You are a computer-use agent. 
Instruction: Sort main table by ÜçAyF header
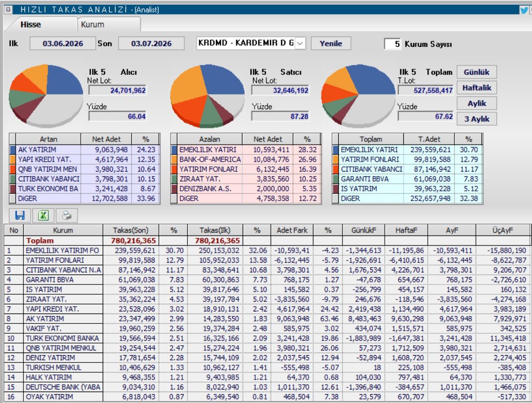pyautogui.click(x=502, y=230)
